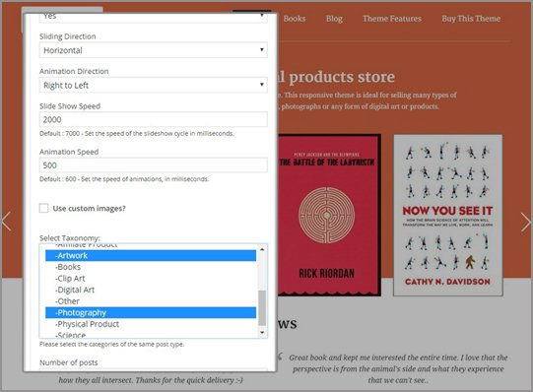533x392 pixels.
Task: Select -Digital Art in the taxonomy list
Action: (x=151, y=290)
